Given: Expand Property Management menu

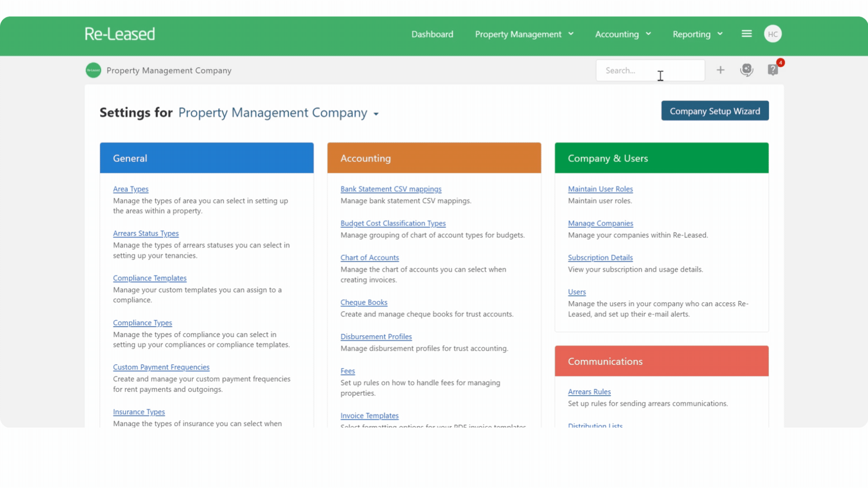Looking at the screenshot, I should 524,34.
